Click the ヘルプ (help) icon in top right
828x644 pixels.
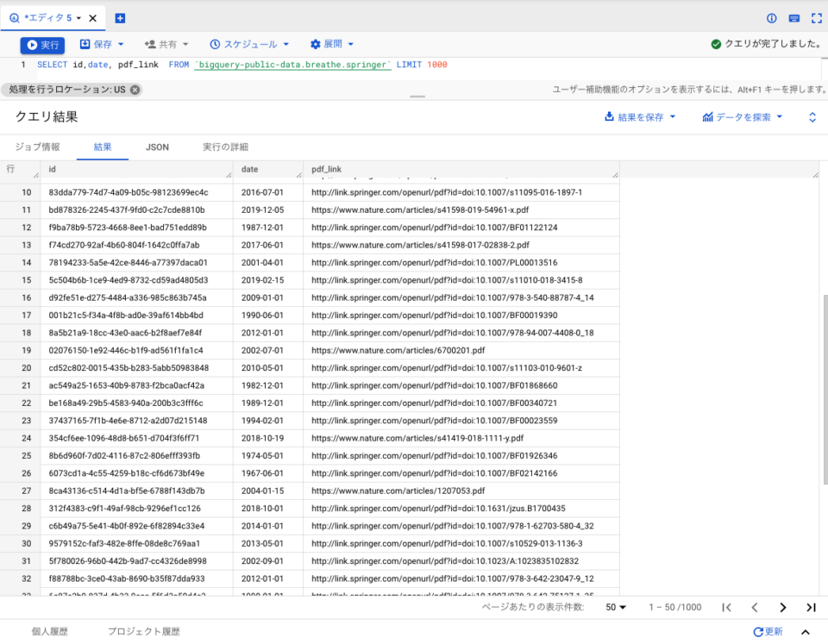click(x=770, y=16)
